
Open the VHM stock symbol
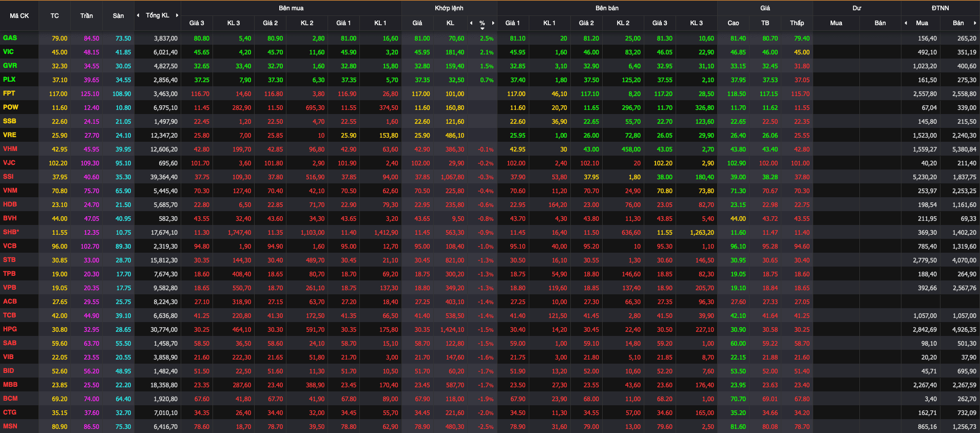pyautogui.click(x=10, y=149)
